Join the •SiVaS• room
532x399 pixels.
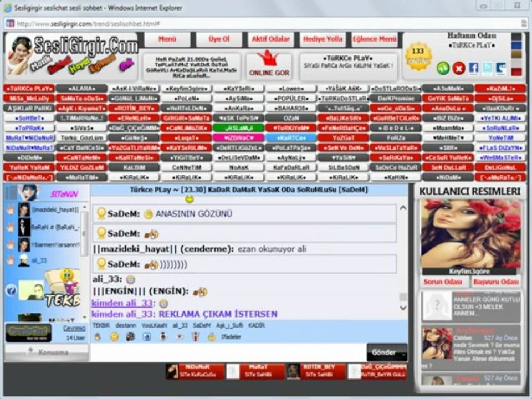[x=82, y=128]
